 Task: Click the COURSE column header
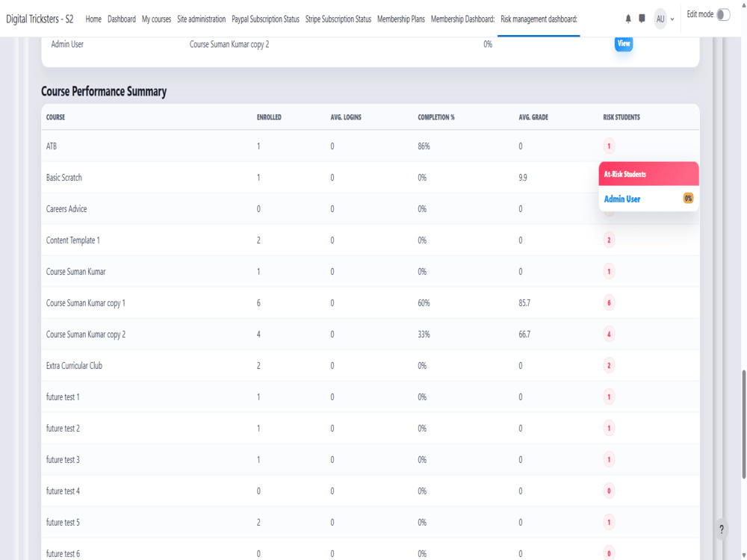[55, 117]
